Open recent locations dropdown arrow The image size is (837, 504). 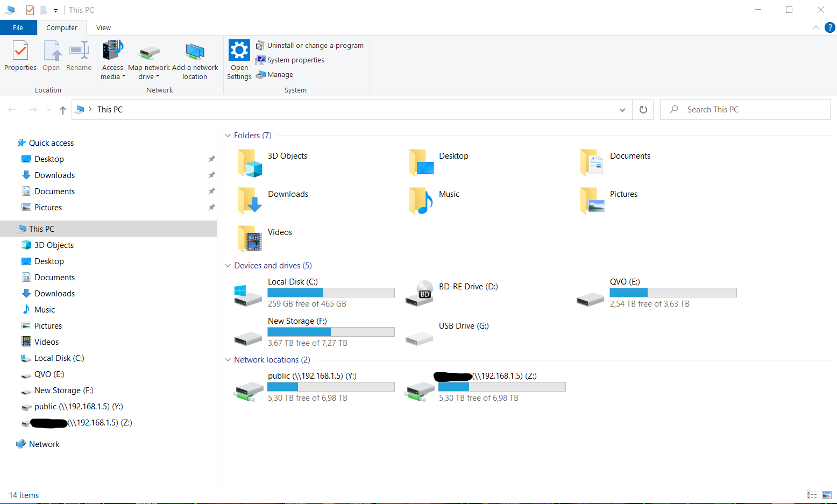[x=49, y=110]
